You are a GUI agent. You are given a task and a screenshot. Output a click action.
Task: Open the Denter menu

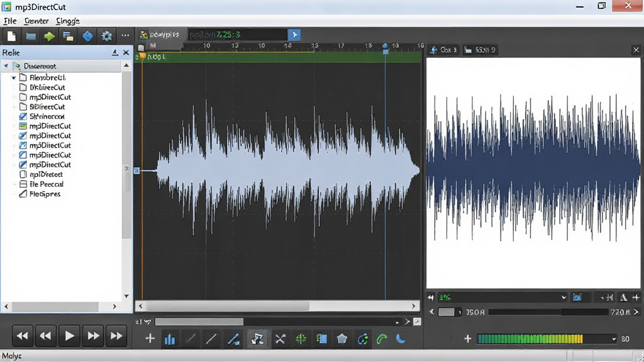[x=36, y=21]
